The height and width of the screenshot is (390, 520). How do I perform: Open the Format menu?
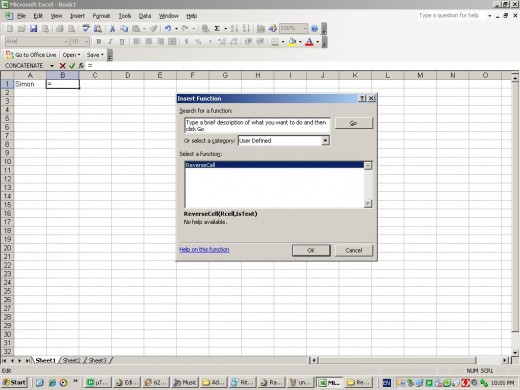[x=101, y=16]
